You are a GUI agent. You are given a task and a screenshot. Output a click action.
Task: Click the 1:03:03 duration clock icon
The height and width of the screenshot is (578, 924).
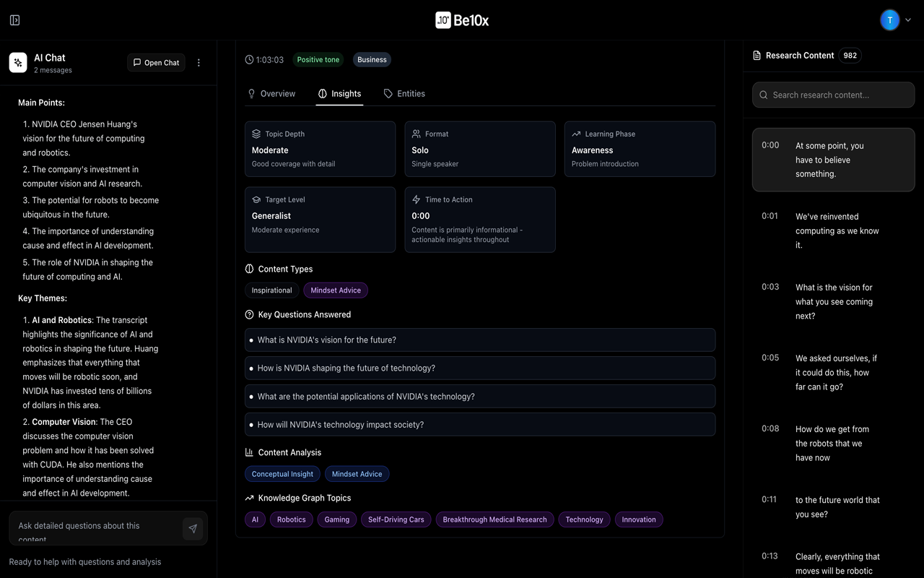click(x=249, y=60)
